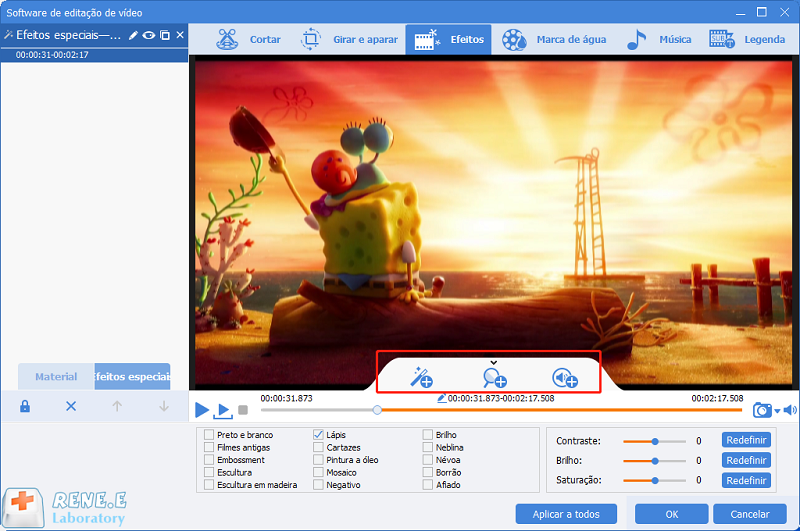This screenshot has width=800, height=531.
Task: Click the magic wand add effect icon
Action: (421, 377)
